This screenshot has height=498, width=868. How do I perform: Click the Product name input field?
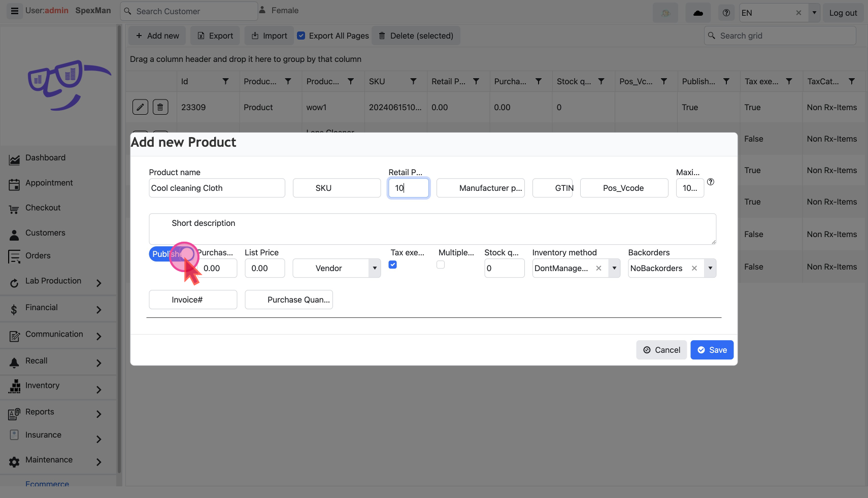click(x=217, y=188)
